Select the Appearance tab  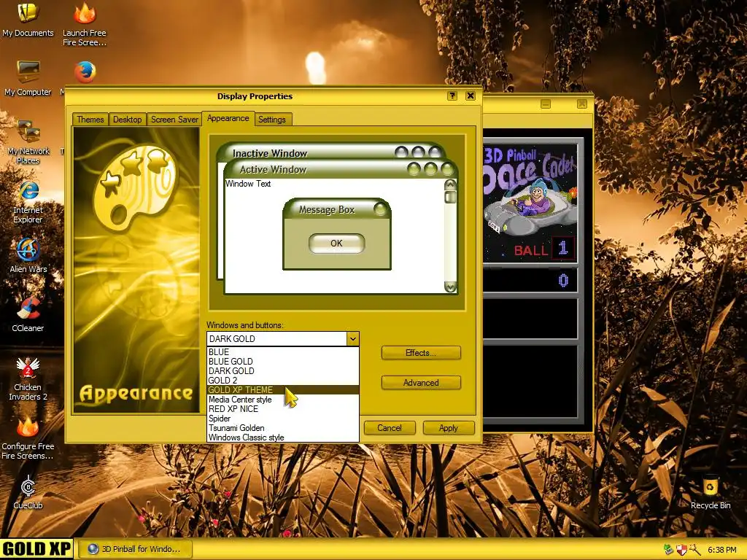[228, 118]
